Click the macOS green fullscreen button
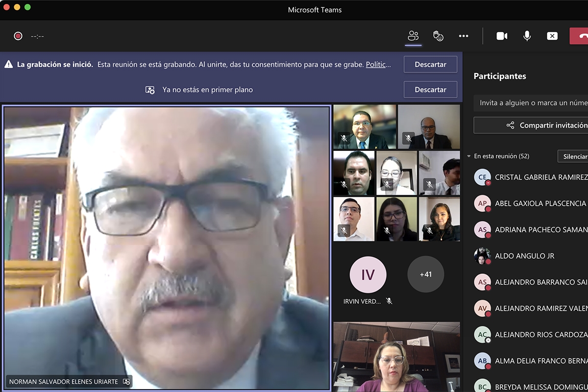Viewport: 588px width, 392px height. point(27,7)
